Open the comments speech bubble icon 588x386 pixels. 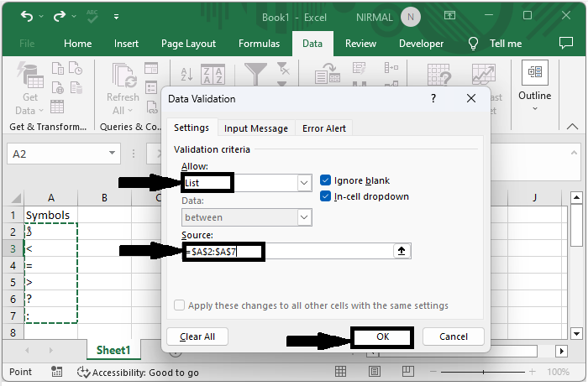[x=566, y=43]
